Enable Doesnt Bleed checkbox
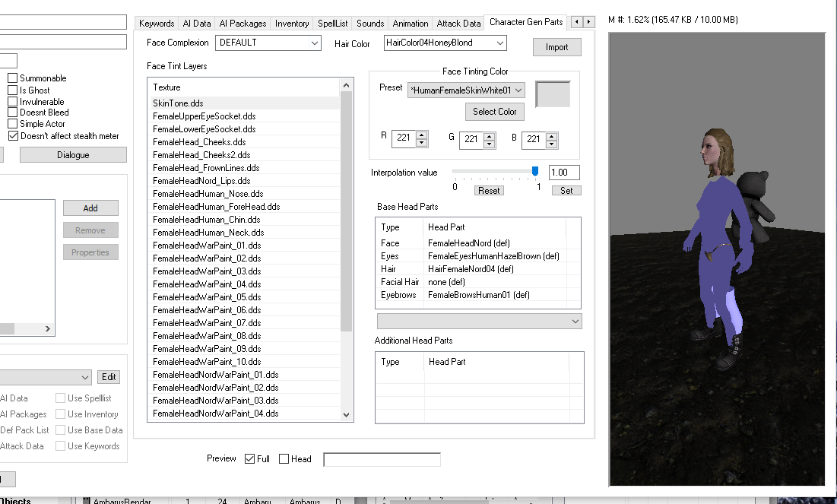The height and width of the screenshot is (504, 837). 13,112
